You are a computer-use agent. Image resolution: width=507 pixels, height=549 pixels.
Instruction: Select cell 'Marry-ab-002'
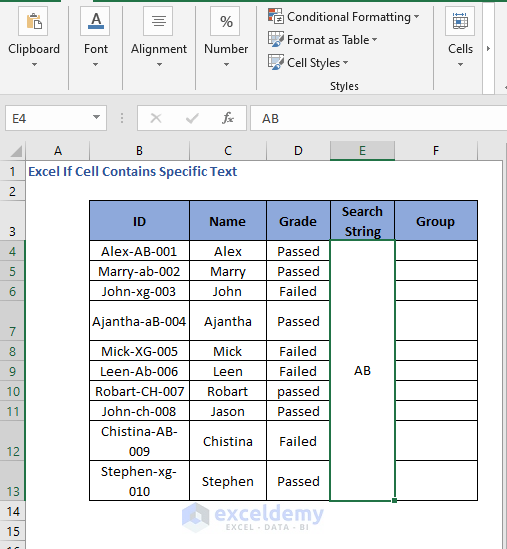pyautogui.click(x=139, y=271)
